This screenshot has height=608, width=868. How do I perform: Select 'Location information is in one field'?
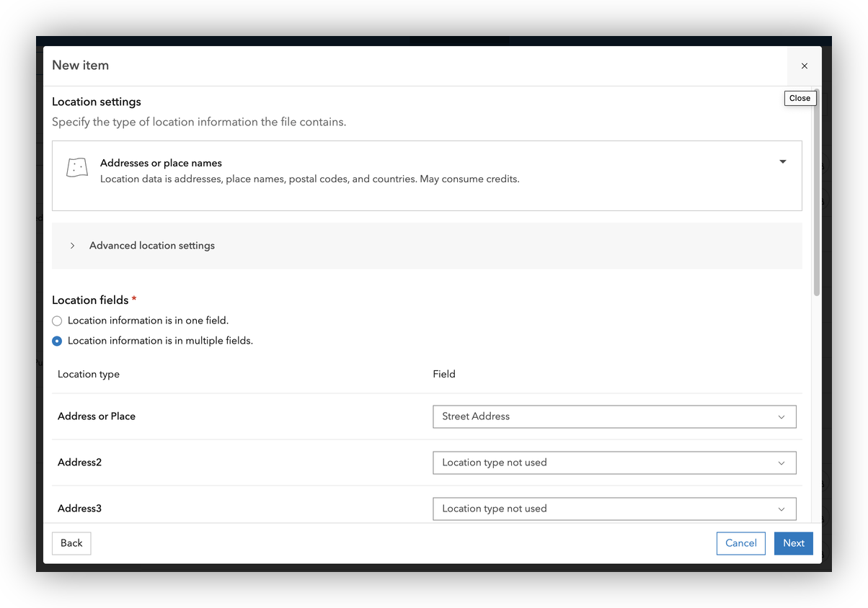(x=57, y=321)
